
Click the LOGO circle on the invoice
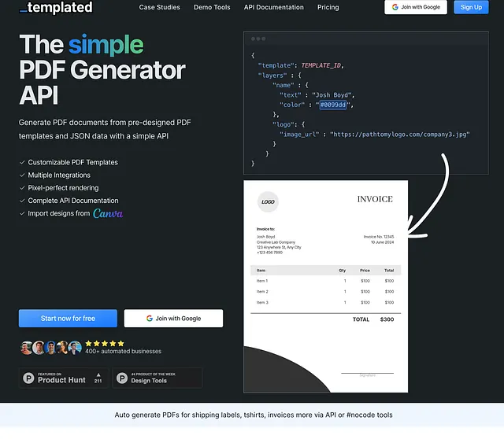tap(268, 201)
